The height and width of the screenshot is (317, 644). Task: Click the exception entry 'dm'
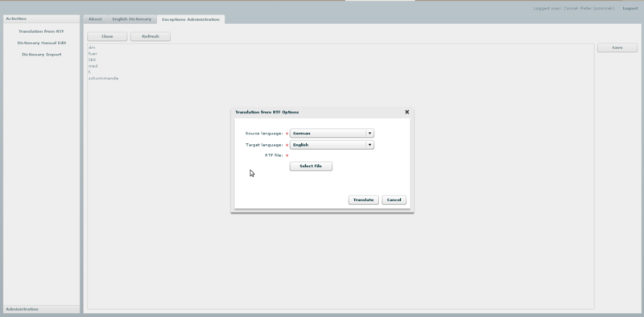pos(92,47)
